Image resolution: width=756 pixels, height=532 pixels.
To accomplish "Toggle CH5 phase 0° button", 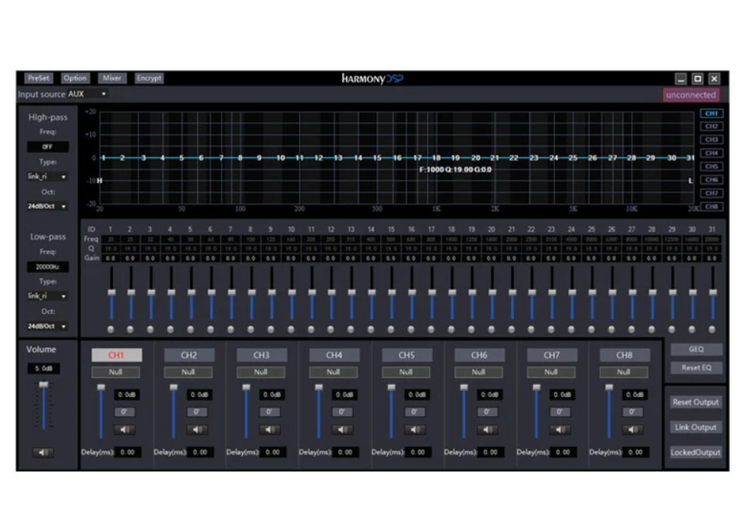I will 415,412.
